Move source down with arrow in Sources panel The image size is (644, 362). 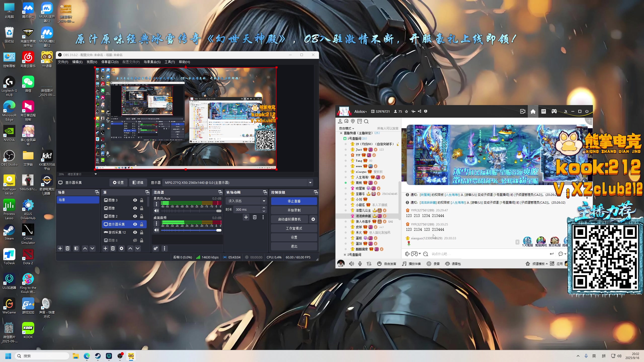point(138,248)
